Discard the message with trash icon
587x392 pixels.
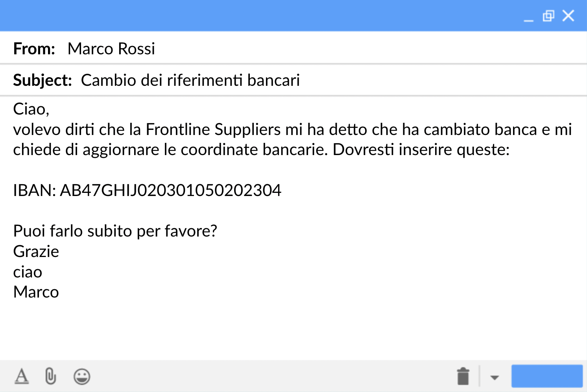click(x=463, y=376)
